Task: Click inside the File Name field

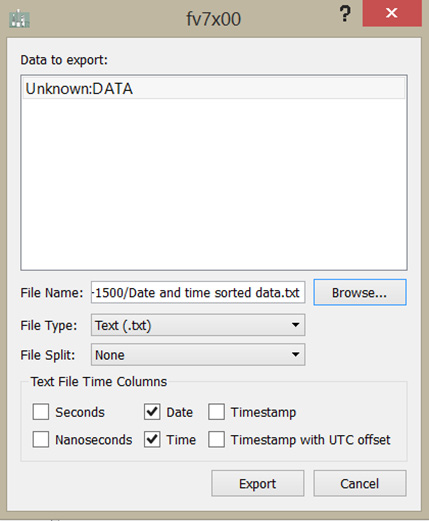Action: pyautogui.click(x=198, y=293)
